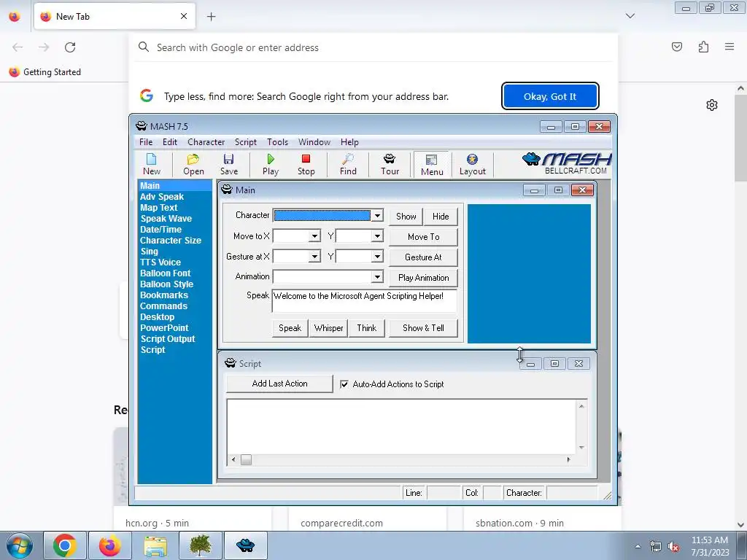Click the Play Animation button
This screenshot has height=560, width=747.
click(424, 278)
